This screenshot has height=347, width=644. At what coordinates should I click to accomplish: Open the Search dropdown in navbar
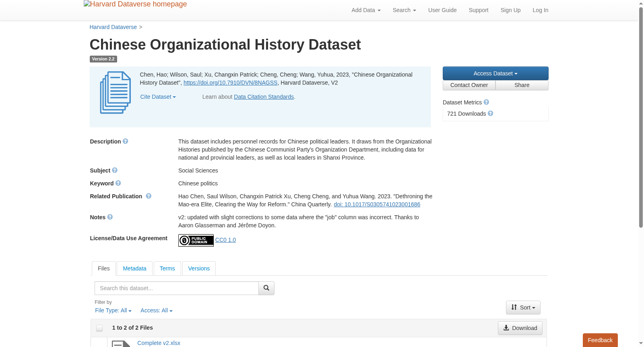point(404,10)
